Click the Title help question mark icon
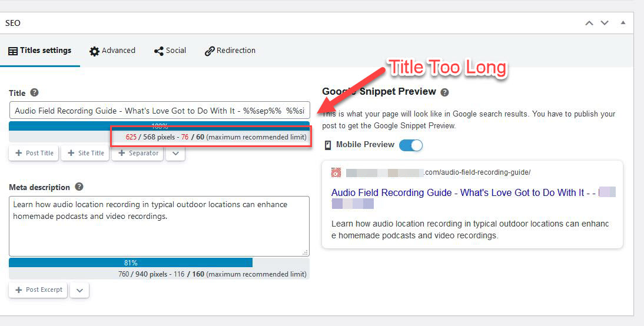Viewport: 644px width, 326px height. [35, 93]
